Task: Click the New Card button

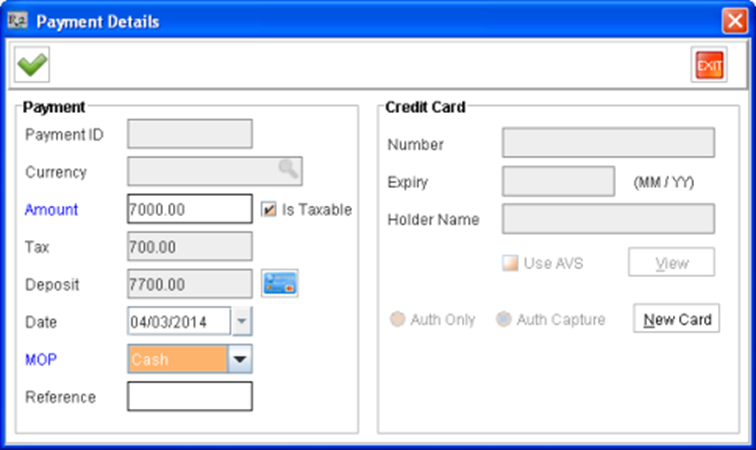Action: click(676, 318)
